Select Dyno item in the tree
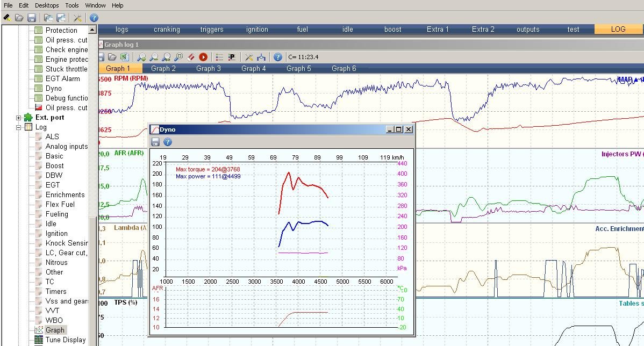 click(x=53, y=88)
